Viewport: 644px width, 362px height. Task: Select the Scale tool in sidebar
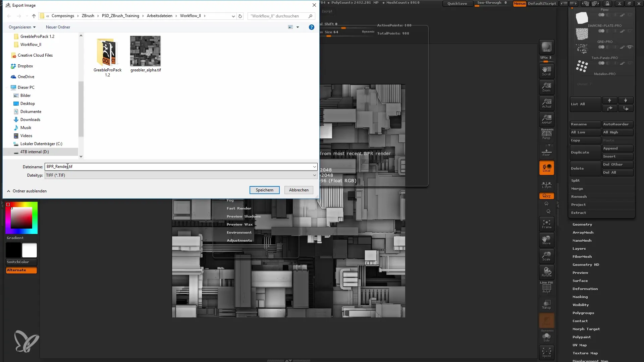point(547,256)
